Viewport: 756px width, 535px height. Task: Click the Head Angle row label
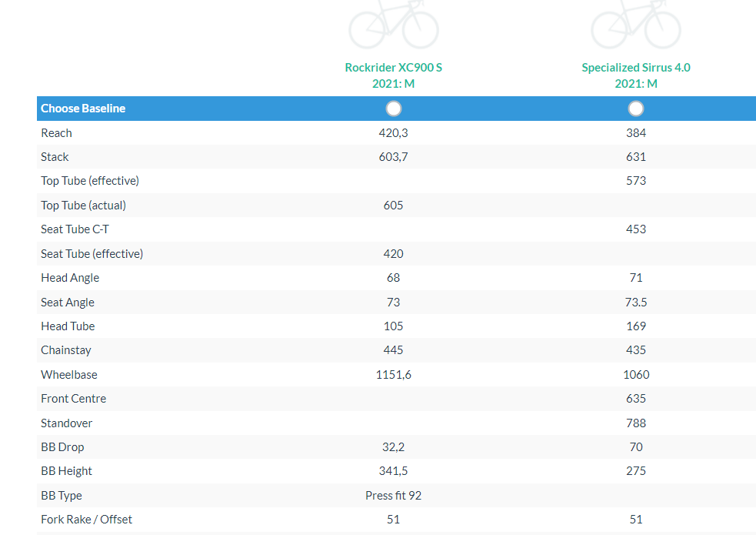(70, 278)
